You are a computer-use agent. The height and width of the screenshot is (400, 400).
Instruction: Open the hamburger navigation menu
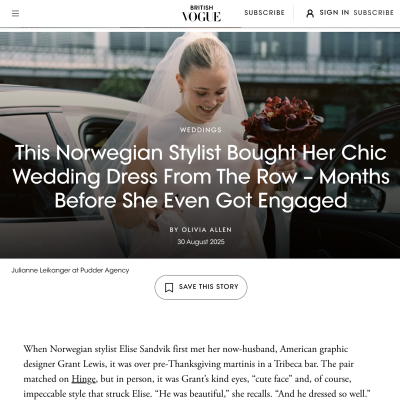click(x=15, y=13)
